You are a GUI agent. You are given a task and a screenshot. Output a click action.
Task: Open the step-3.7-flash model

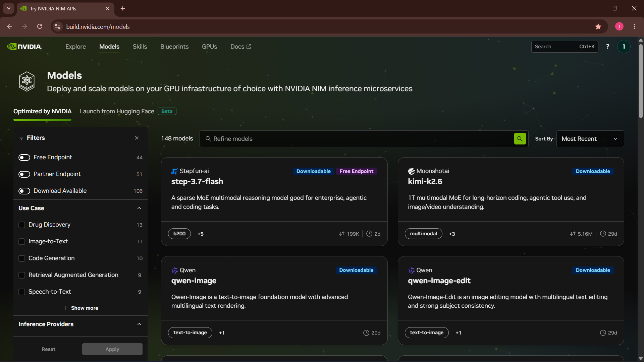[197, 181]
